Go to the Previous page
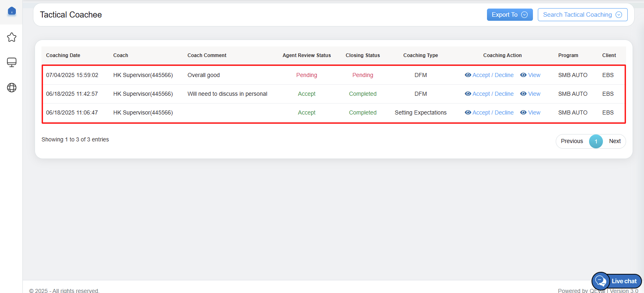The height and width of the screenshot is (293, 644). click(572, 141)
